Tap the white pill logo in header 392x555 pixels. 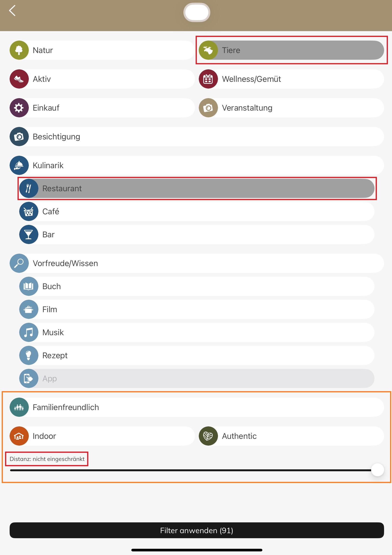click(x=197, y=12)
